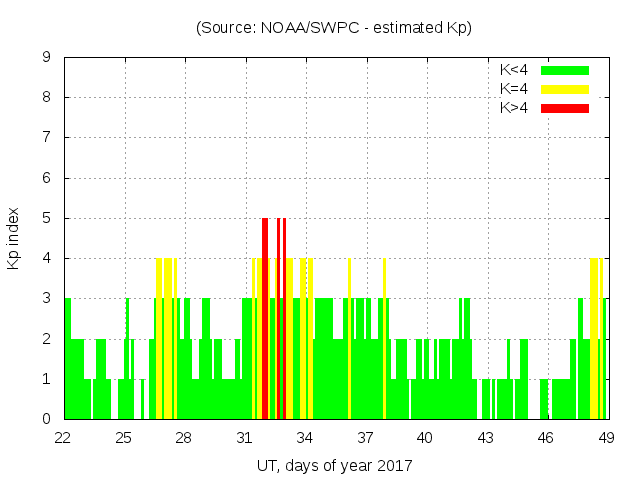The image size is (640, 480).
Task: Click the widest red Kp 5 bar
Action: [265, 320]
